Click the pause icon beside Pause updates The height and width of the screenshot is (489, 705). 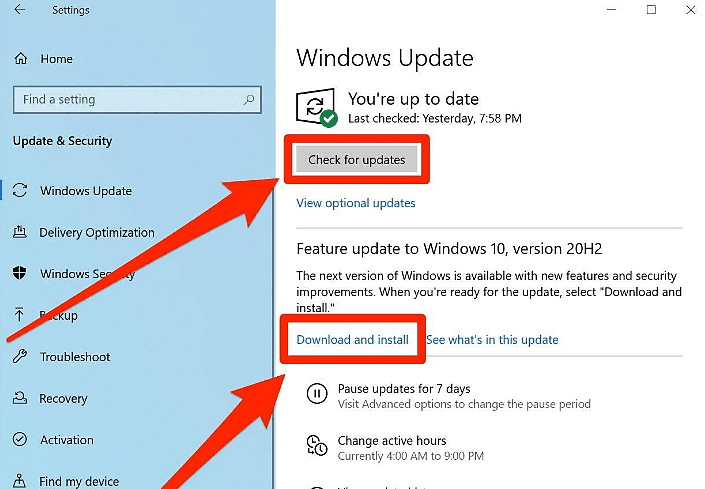click(x=317, y=394)
